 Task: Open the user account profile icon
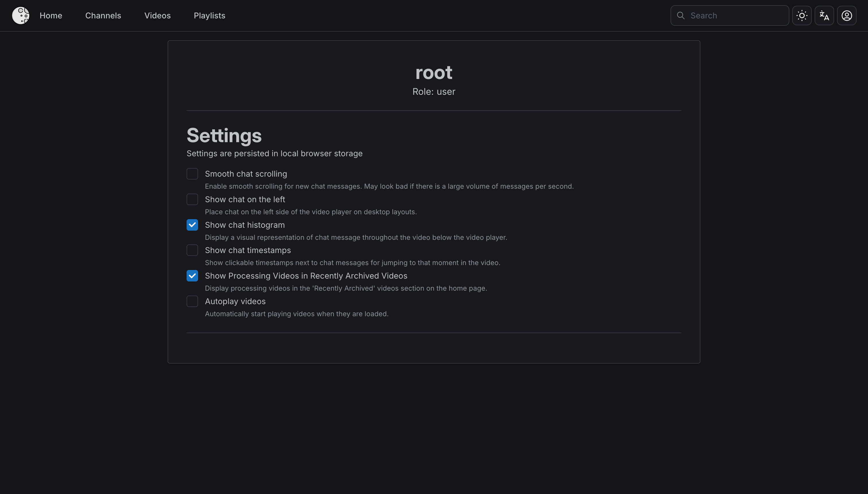pyautogui.click(x=847, y=16)
